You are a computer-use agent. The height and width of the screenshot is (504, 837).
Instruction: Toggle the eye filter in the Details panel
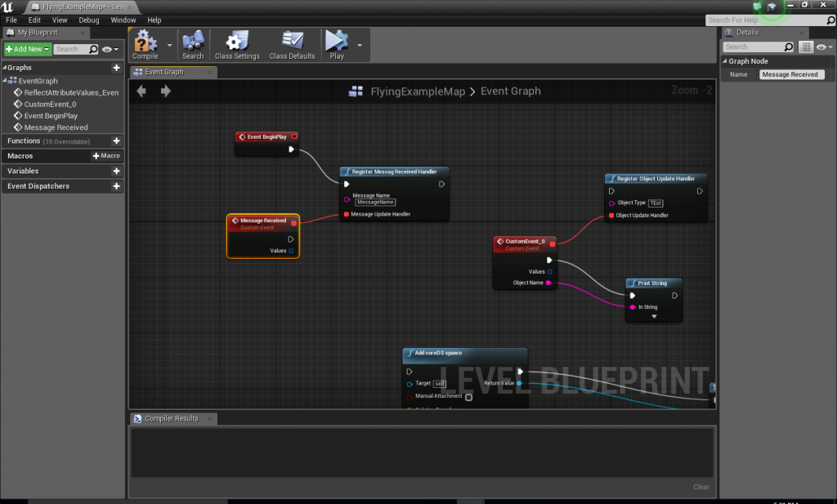821,47
